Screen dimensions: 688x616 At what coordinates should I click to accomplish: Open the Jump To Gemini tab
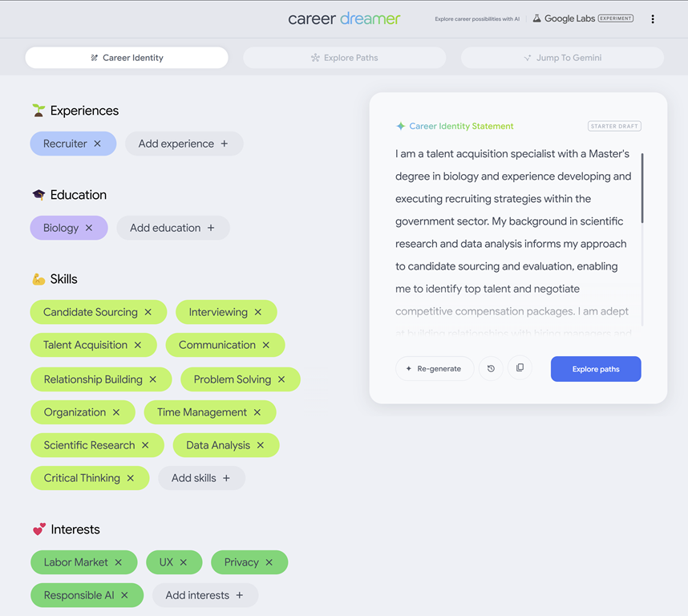(x=562, y=58)
